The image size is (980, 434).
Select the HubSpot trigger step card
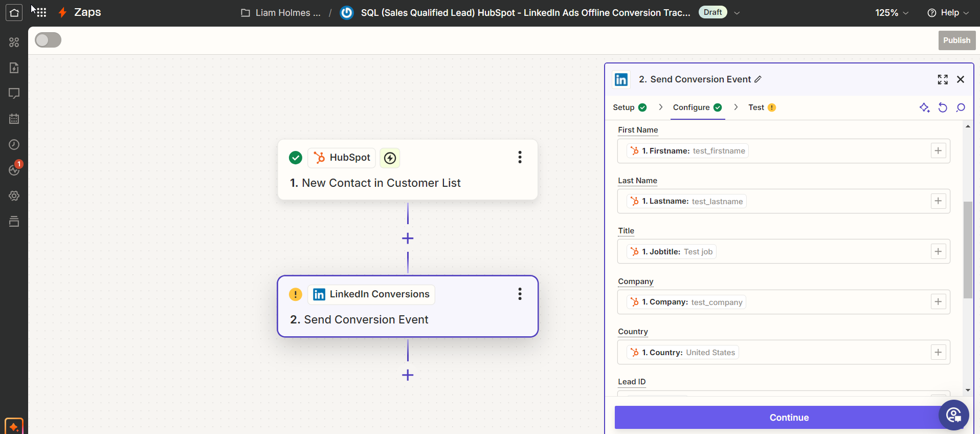click(x=408, y=169)
